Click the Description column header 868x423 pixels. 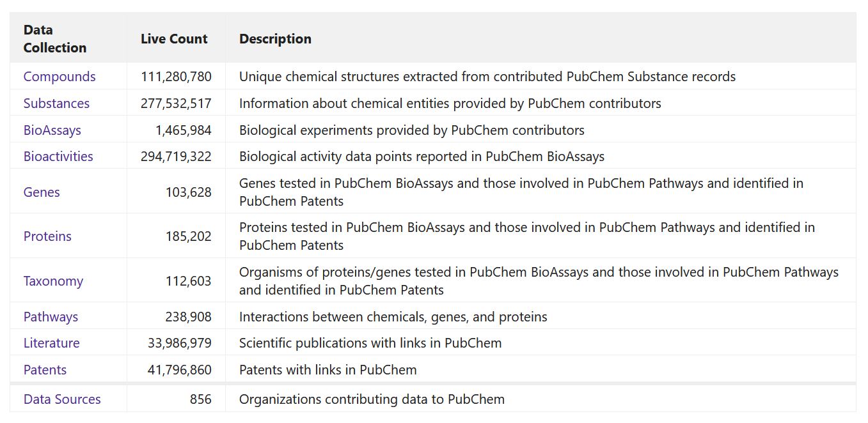275,39
